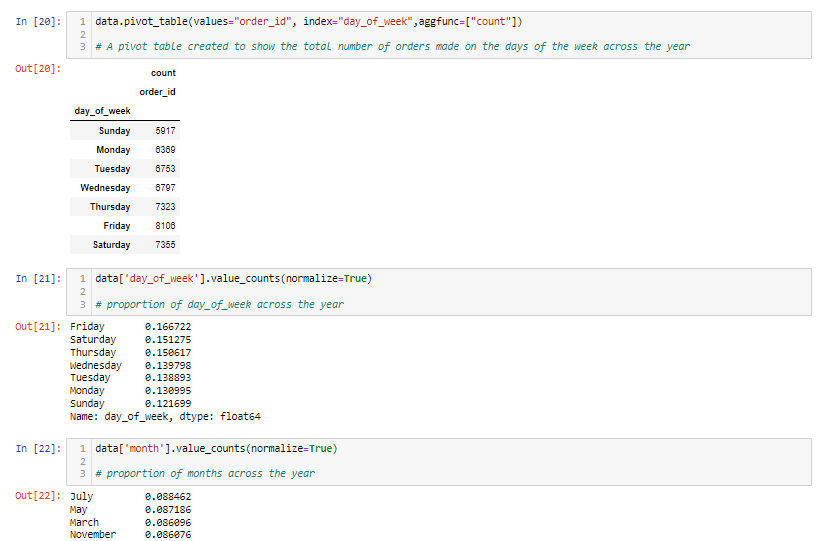Viewport: 821px width, 541px height.
Task: Select the value 6797 for Wednesday
Action: point(165,187)
